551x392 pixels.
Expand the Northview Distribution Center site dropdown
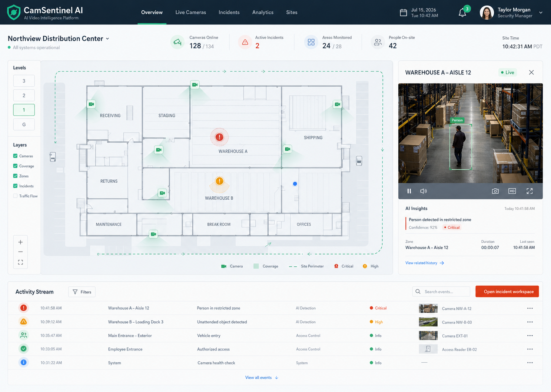[x=107, y=39]
